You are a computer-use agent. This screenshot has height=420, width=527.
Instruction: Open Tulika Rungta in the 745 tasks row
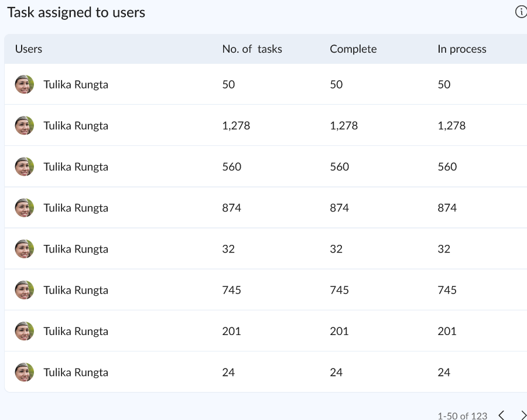76,290
